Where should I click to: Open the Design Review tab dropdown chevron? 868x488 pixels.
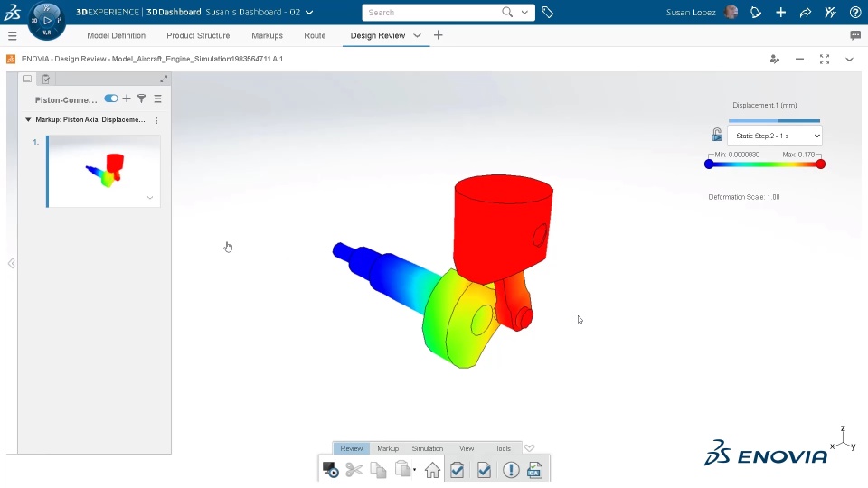tap(417, 35)
